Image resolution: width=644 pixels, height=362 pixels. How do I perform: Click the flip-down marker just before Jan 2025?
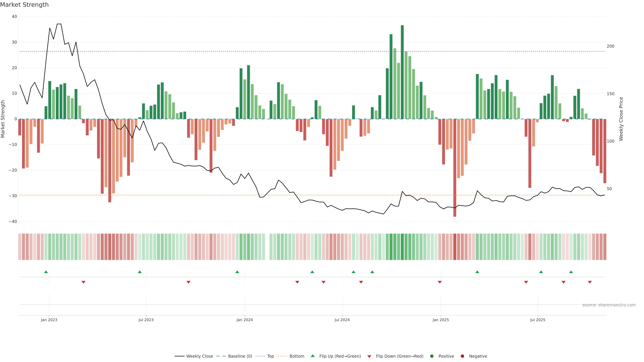click(440, 282)
